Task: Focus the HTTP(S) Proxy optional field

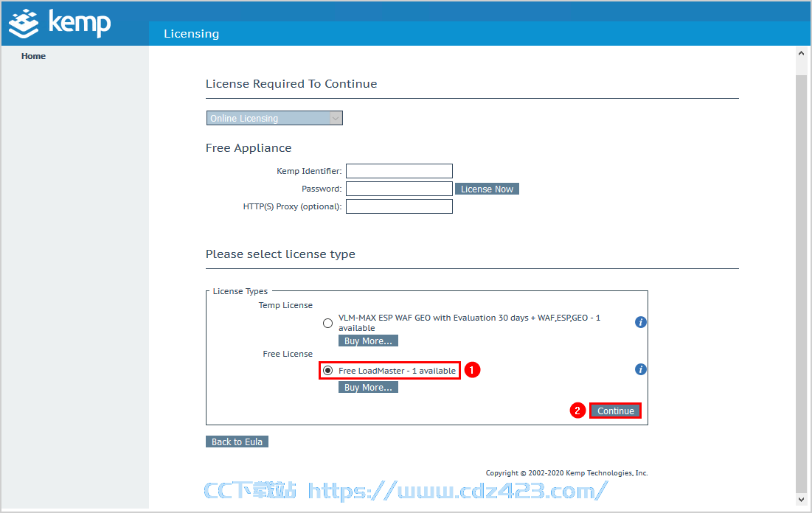Action: click(x=399, y=206)
